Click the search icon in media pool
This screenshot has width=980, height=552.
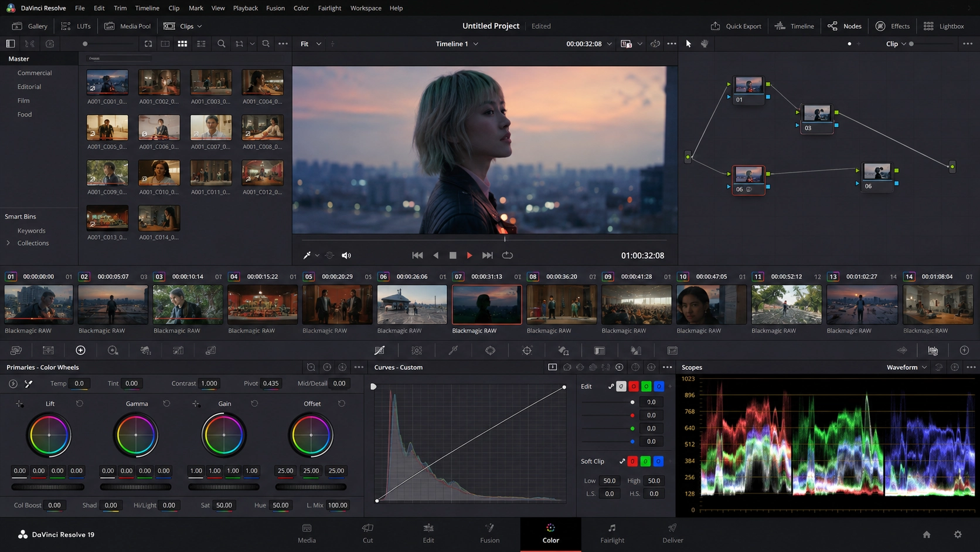(x=221, y=43)
